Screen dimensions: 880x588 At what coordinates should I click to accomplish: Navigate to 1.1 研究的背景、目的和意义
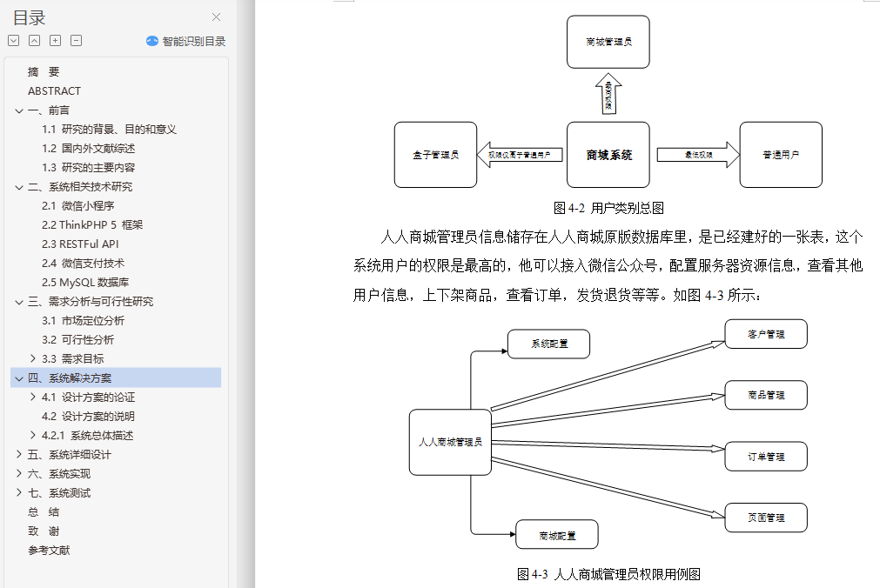(x=109, y=130)
